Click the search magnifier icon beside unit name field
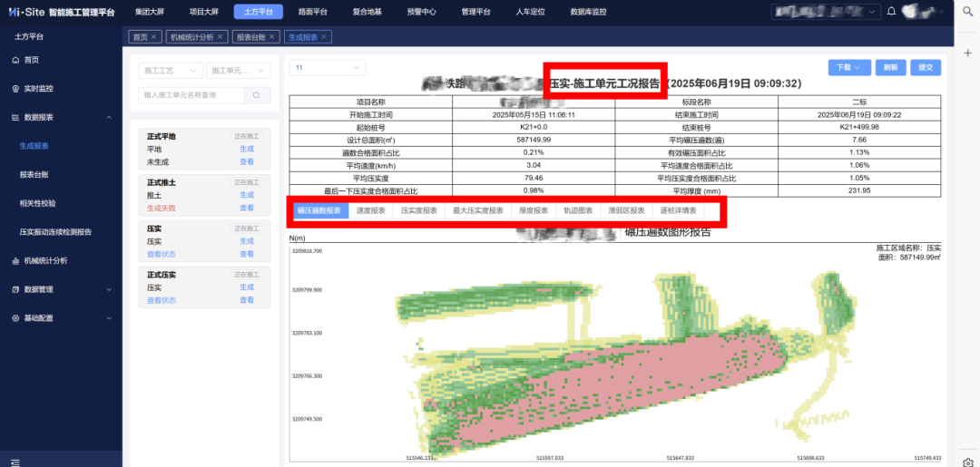 [x=257, y=95]
